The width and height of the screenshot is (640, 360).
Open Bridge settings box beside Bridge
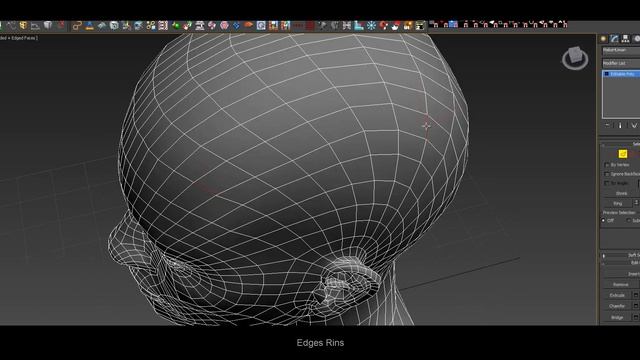pos(636,317)
